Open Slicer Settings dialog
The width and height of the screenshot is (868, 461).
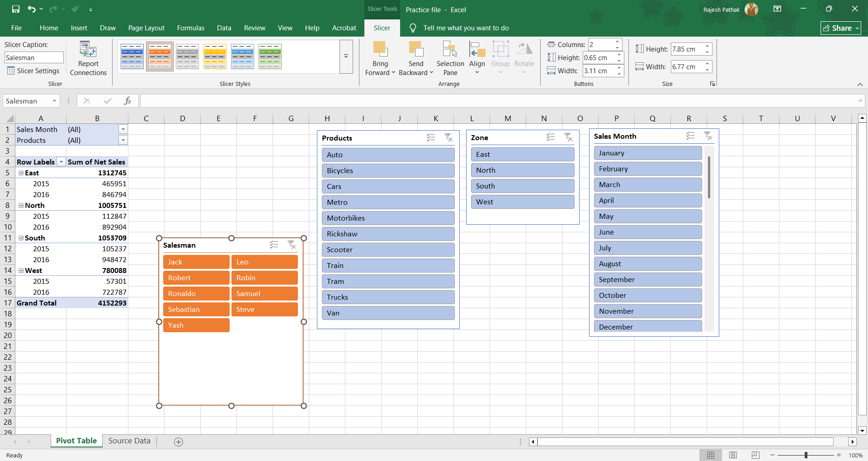(x=33, y=71)
